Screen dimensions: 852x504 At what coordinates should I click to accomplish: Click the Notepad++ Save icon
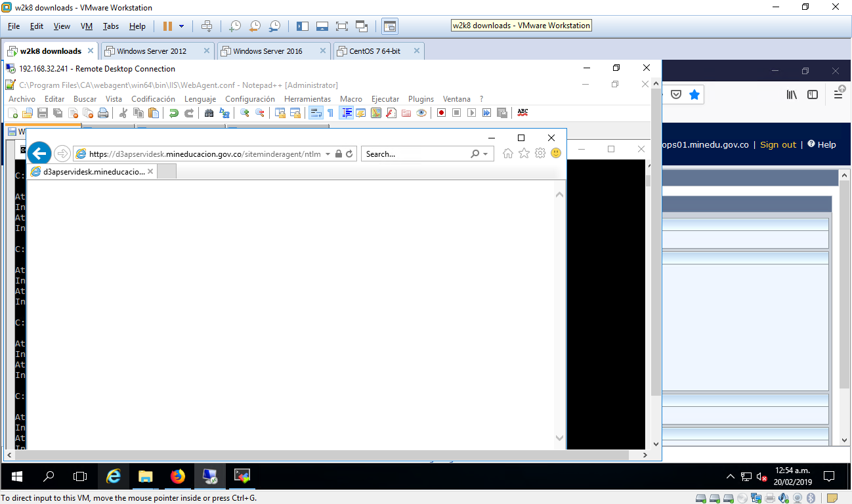click(42, 113)
